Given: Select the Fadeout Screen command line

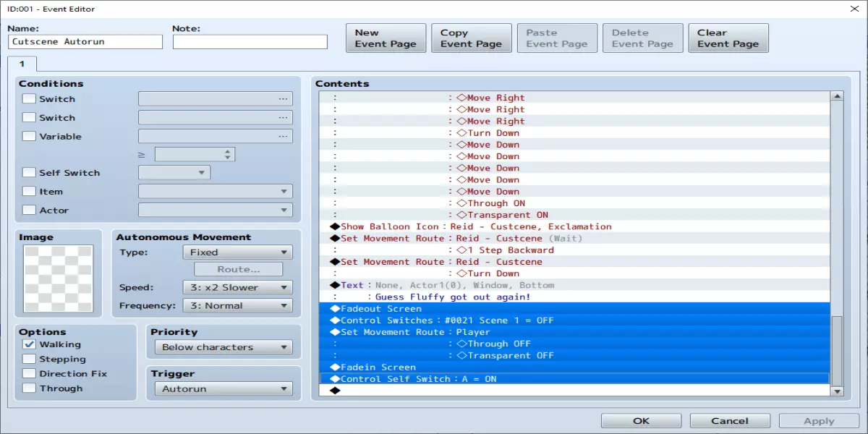Looking at the screenshot, I should 381,309.
